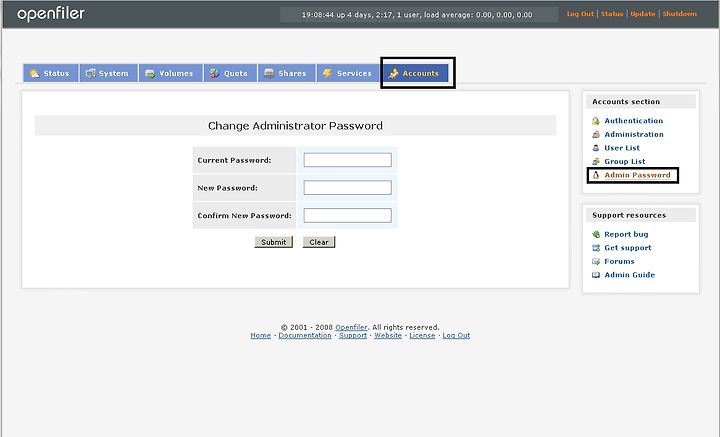Open footer Website link
Image resolution: width=720 pixels, height=437 pixels.
pyautogui.click(x=388, y=336)
